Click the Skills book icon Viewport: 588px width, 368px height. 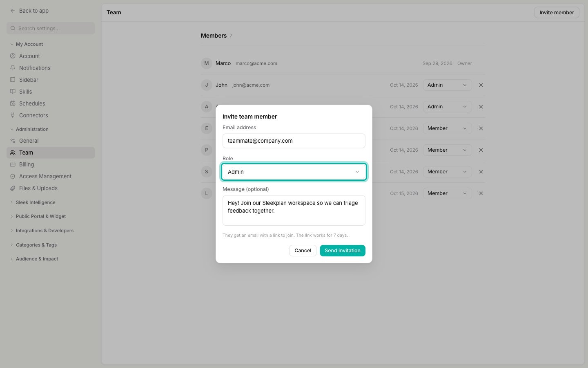point(13,92)
